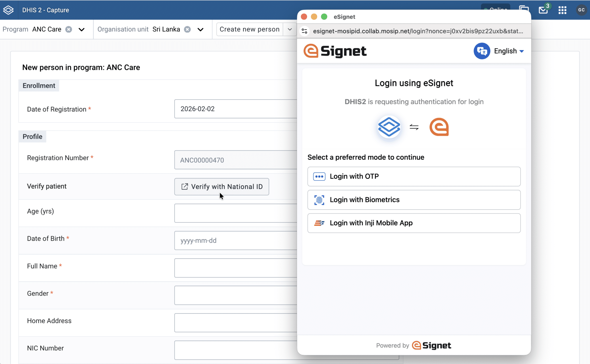590x364 pixels.
Task: Open the Create new person dropdown arrow
Action: point(290,29)
